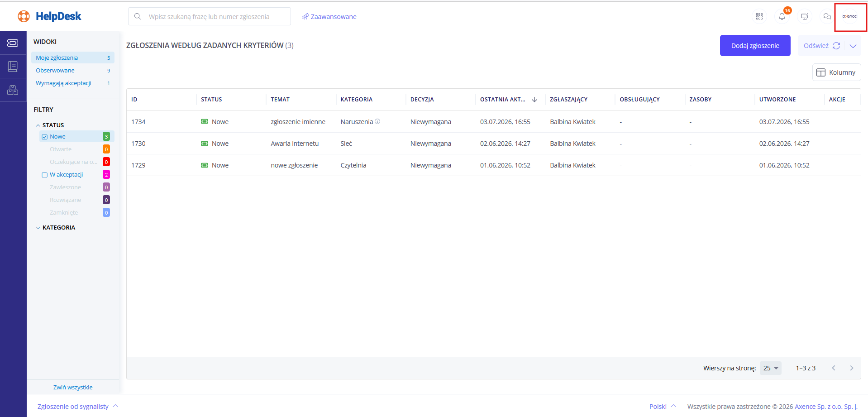Click the Dodaj zgłoszenie button
868x417 pixels.
pyautogui.click(x=755, y=46)
